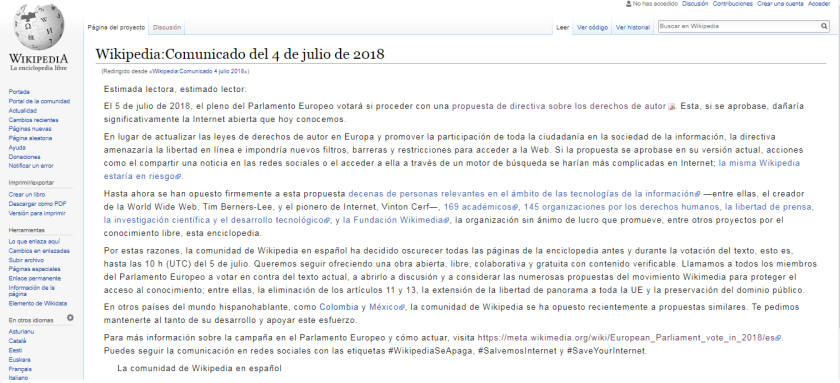This screenshot has width=840, height=383.
Task: Switch to 'Página del proyecto' tab
Action: coord(116,27)
